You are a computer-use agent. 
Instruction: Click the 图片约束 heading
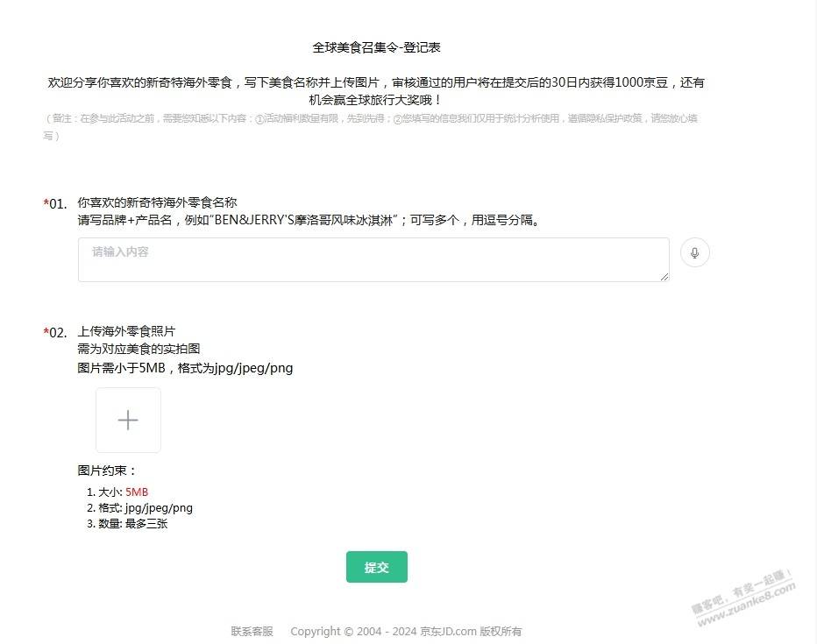pyautogui.click(x=107, y=471)
